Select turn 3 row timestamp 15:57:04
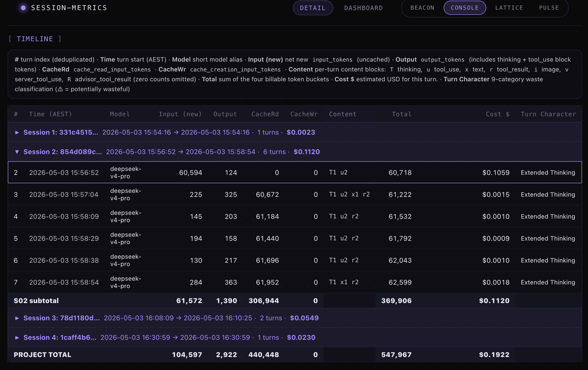 pos(64,195)
